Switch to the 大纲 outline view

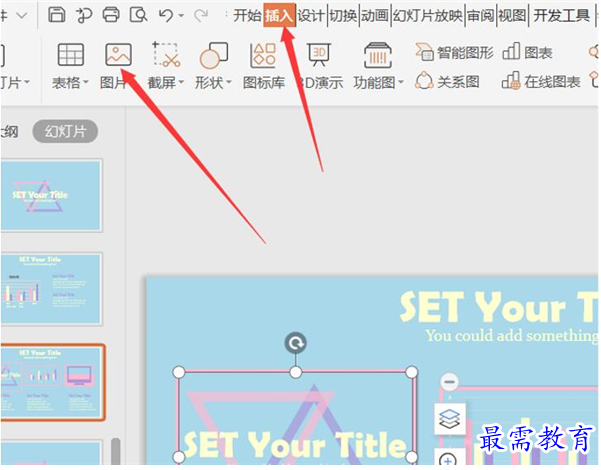coord(9,132)
